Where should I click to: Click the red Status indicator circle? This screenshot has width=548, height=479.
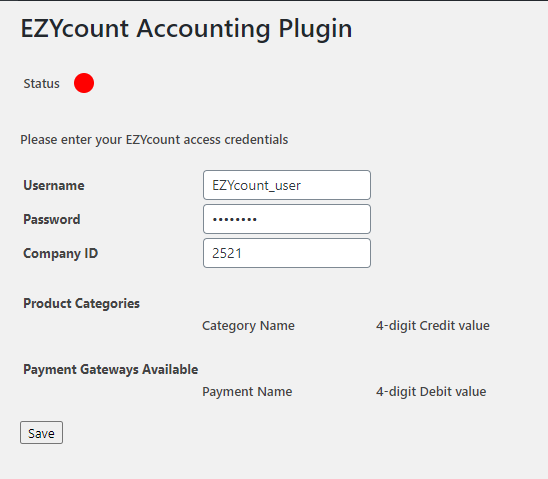pos(84,83)
